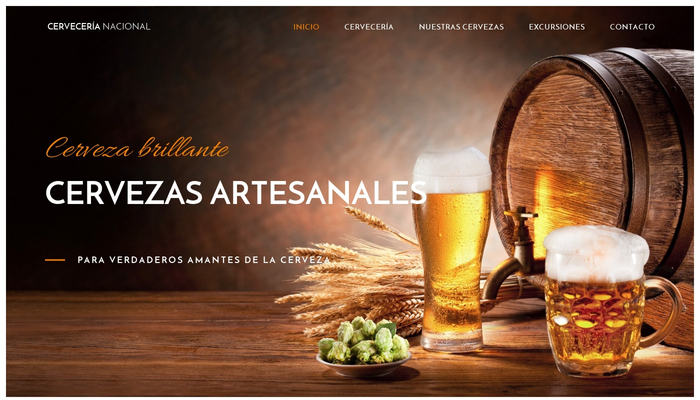Click the Cervezas Artesanales headline
This screenshot has width=700, height=400.
click(236, 193)
